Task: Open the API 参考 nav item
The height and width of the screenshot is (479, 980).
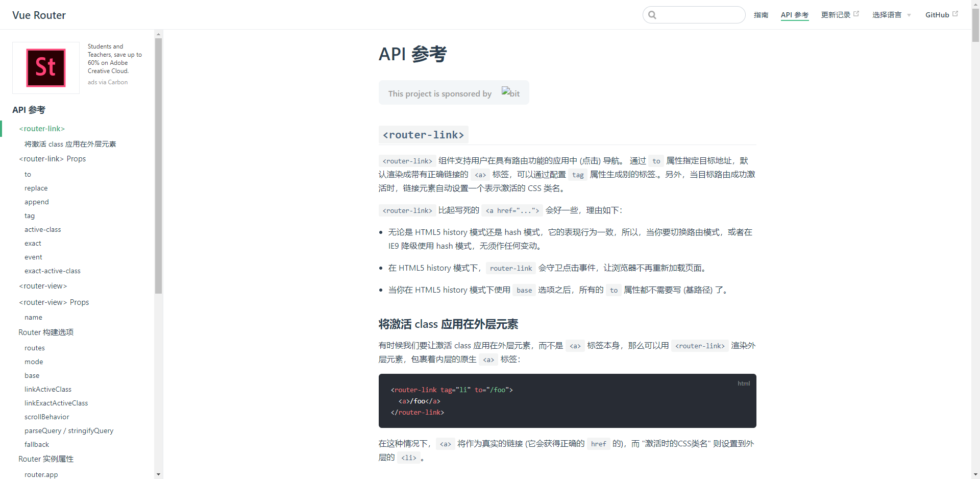Action: (x=795, y=15)
